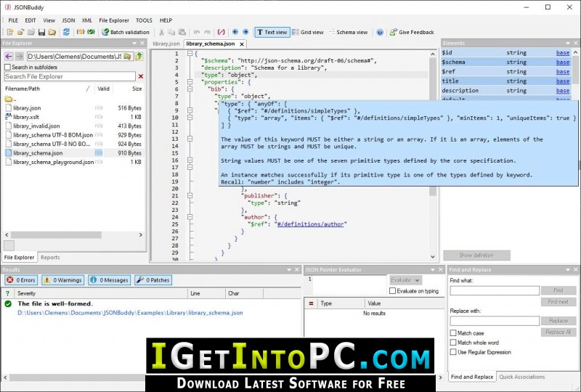This screenshot has height=392, width=581.
Task: Open the Quick Associations tab
Action: [x=521, y=377]
